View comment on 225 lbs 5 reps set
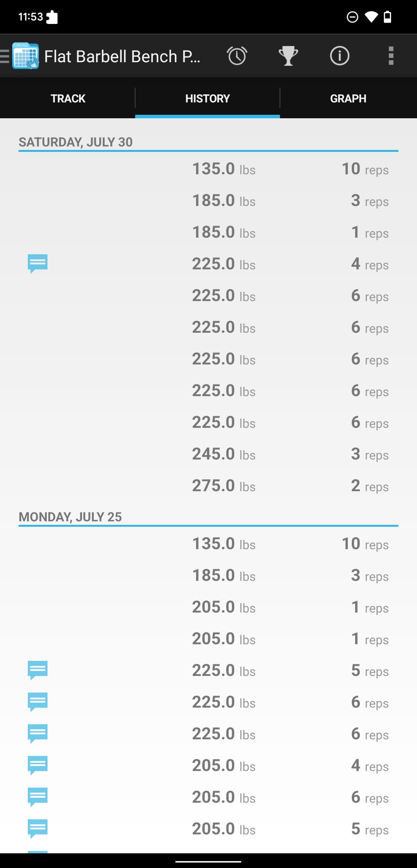Screen dimensions: 417x868 coord(37,670)
